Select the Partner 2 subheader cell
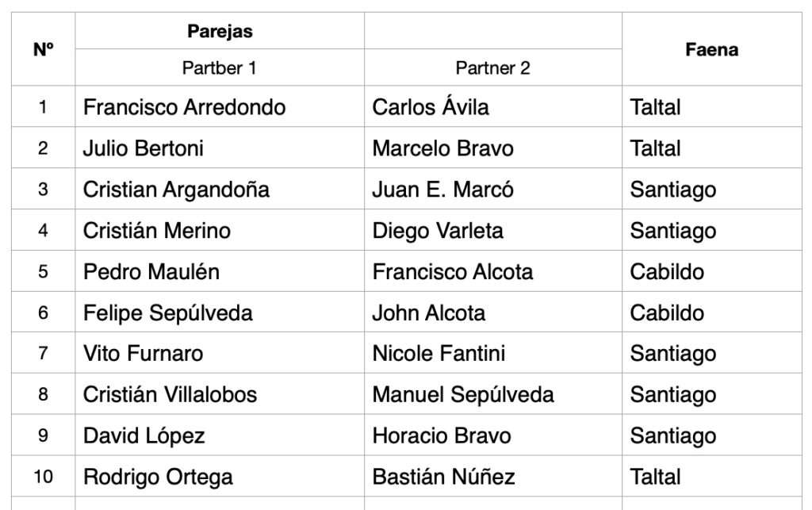 pyautogui.click(x=492, y=68)
